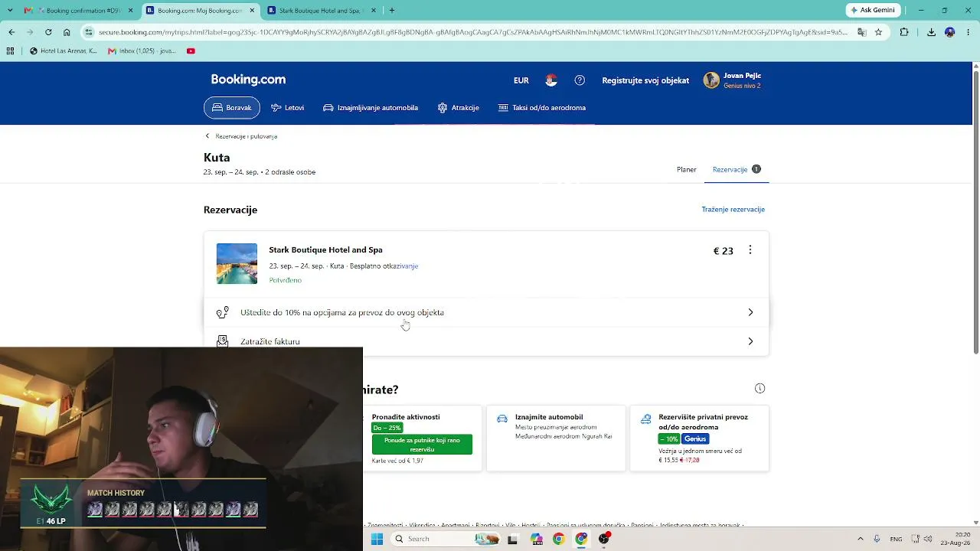This screenshot has height=551, width=980.
Task: Open Iznajmljivanje automobila tab
Action: [371, 108]
